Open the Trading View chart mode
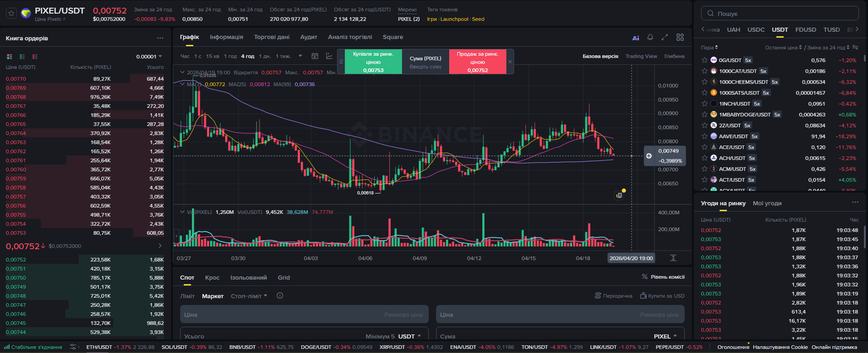Screen dimensions: 868x353 coord(641,56)
